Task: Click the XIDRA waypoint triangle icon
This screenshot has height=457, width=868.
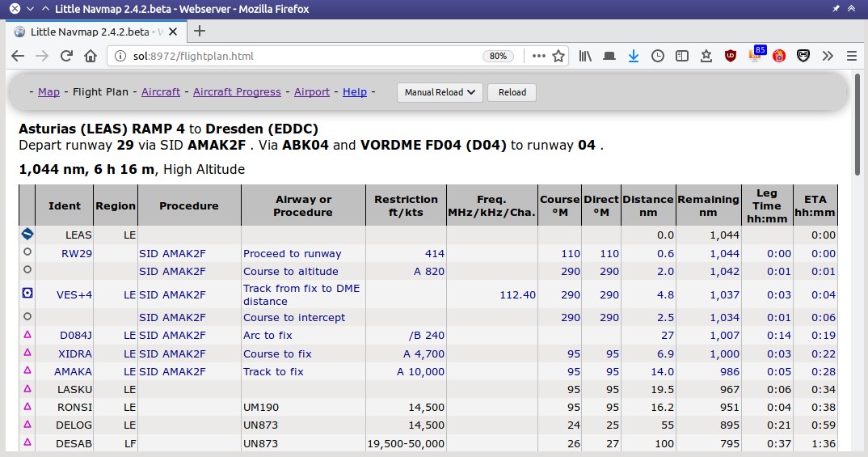Action: [x=27, y=353]
